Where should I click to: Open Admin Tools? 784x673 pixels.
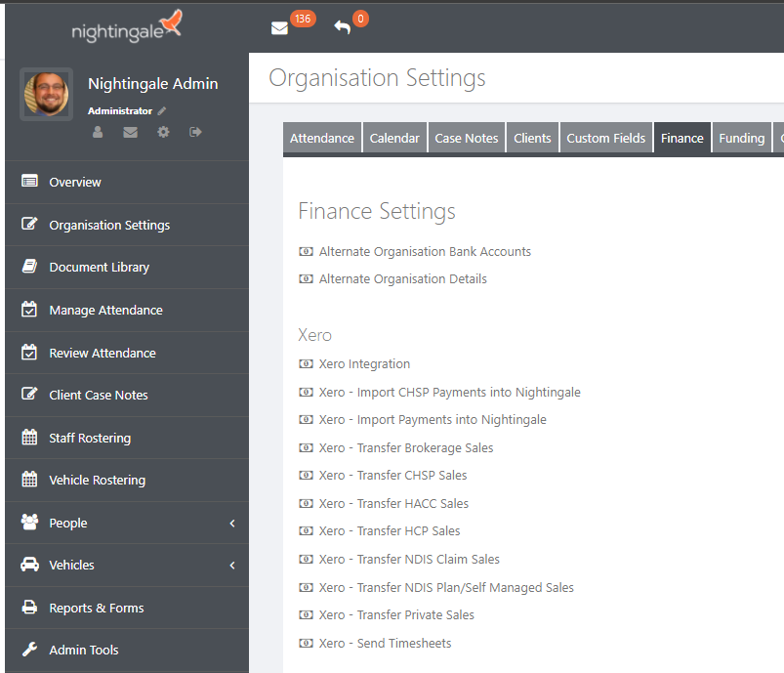(84, 650)
